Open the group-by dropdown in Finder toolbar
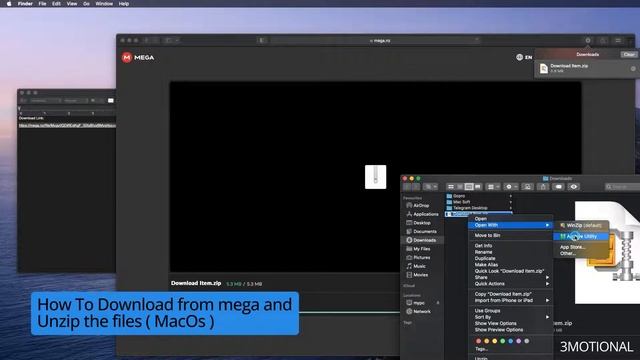 pyautogui.click(x=493, y=187)
